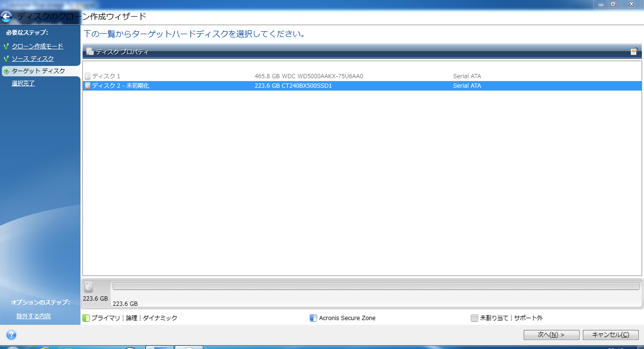
Task: Click the 未割り当て | サポート外 legend label
Action: coord(511,318)
